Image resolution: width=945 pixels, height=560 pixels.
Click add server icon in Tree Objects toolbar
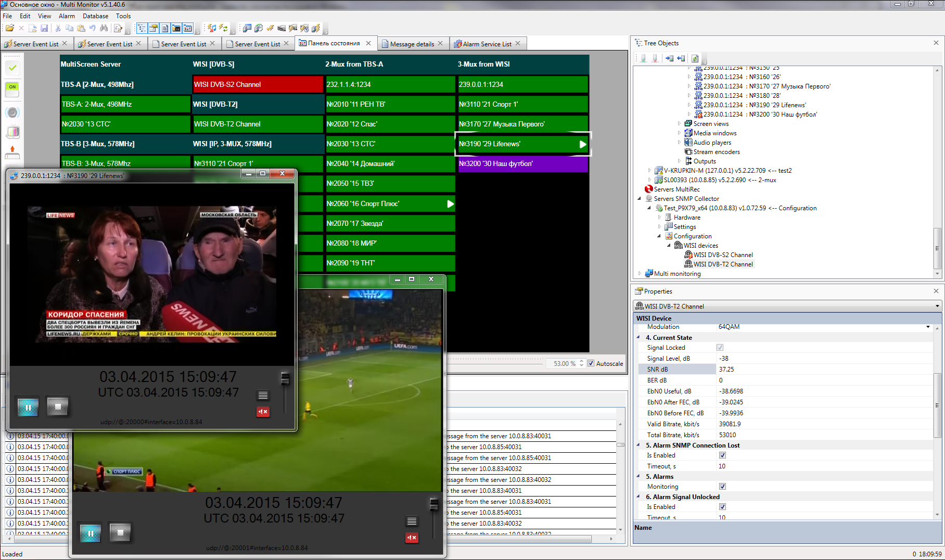coord(644,58)
